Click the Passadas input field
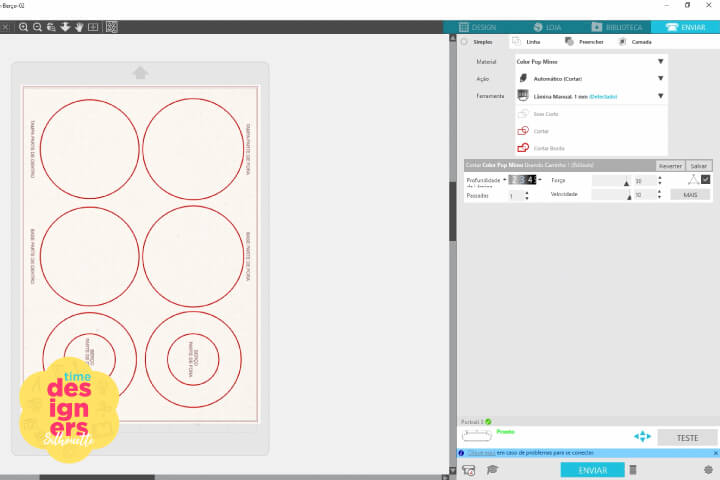Screen dimensions: 720x480 point(515,196)
